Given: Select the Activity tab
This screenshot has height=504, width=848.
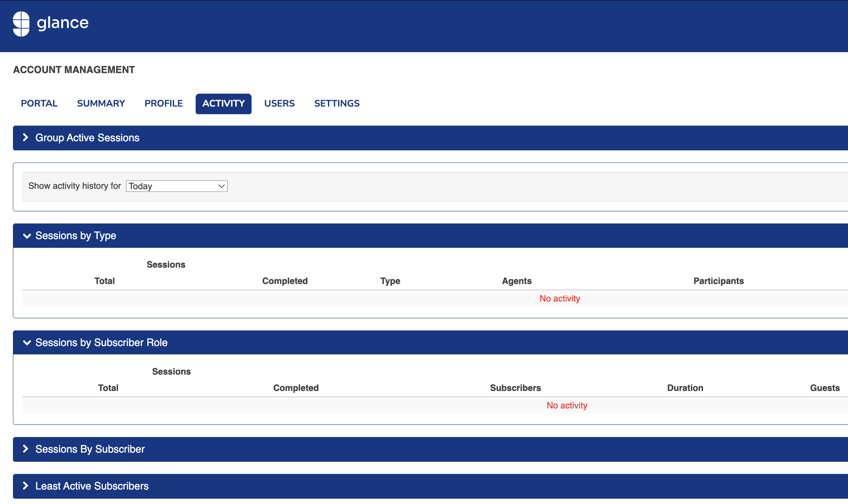Looking at the screenshot, I should [223, 104].
